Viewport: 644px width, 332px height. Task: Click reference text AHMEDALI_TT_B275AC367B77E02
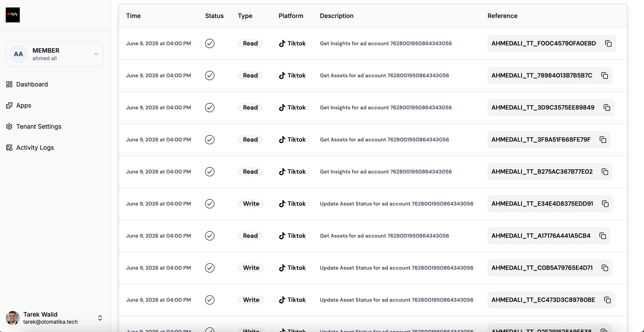[x=542, y=172]
